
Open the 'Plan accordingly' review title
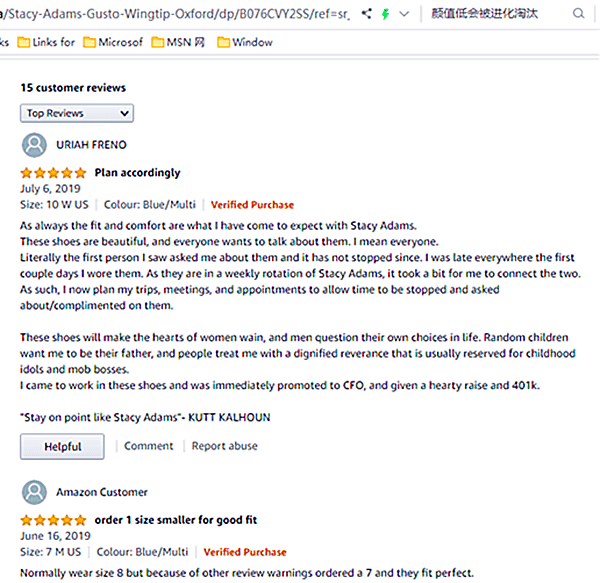(x=137, y=172)
